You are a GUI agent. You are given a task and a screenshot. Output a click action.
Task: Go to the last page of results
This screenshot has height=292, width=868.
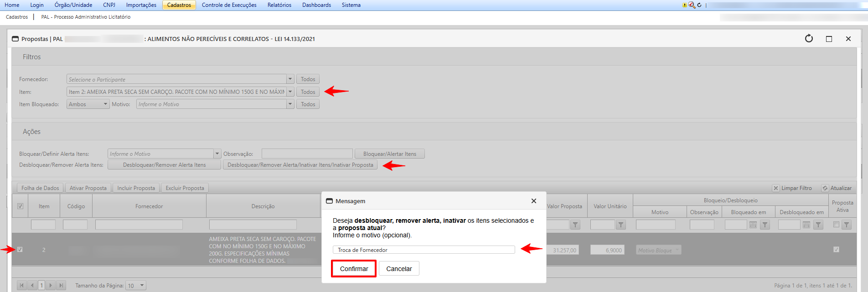pyautogui.click(x=61, y=286)
